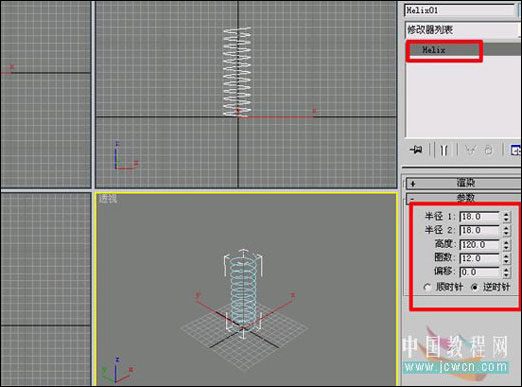Click make unique icon in modifier toolbar
This screenshot has height=387, width=522.
(x=470, y=150)
